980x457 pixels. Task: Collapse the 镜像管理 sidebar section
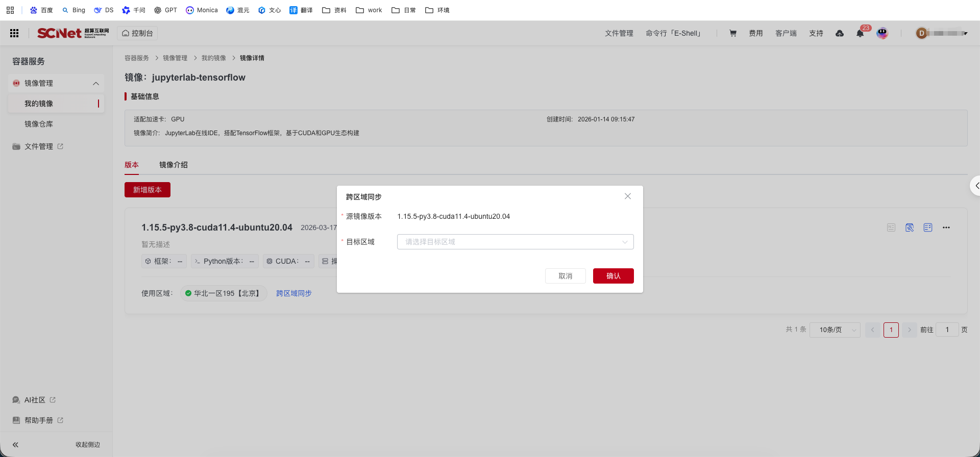[x=56, y=83]
